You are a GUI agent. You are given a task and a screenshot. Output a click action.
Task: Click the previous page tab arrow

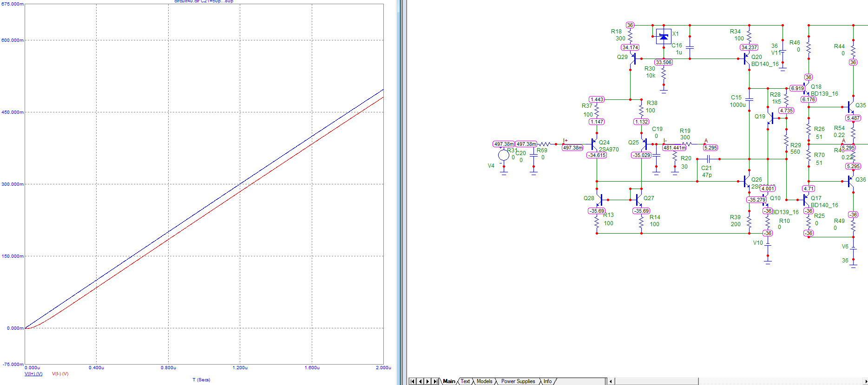point(420,381)
